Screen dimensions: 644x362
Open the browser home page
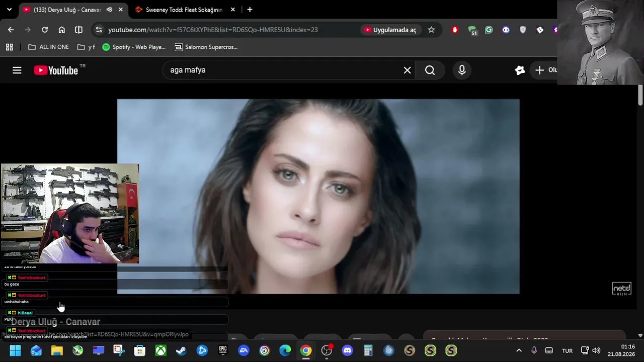(62, 30)
